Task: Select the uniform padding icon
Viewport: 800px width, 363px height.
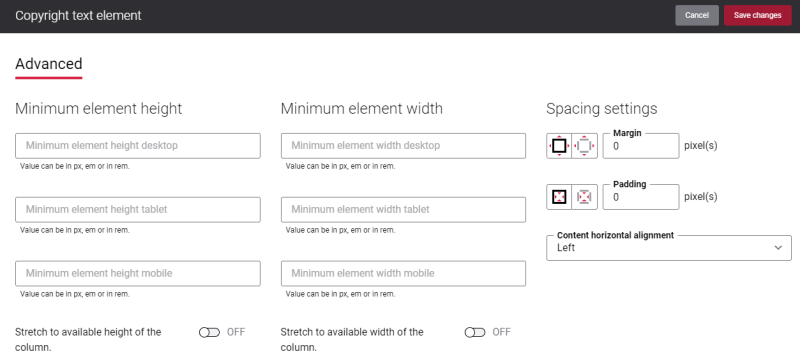Action: (559, 197)
